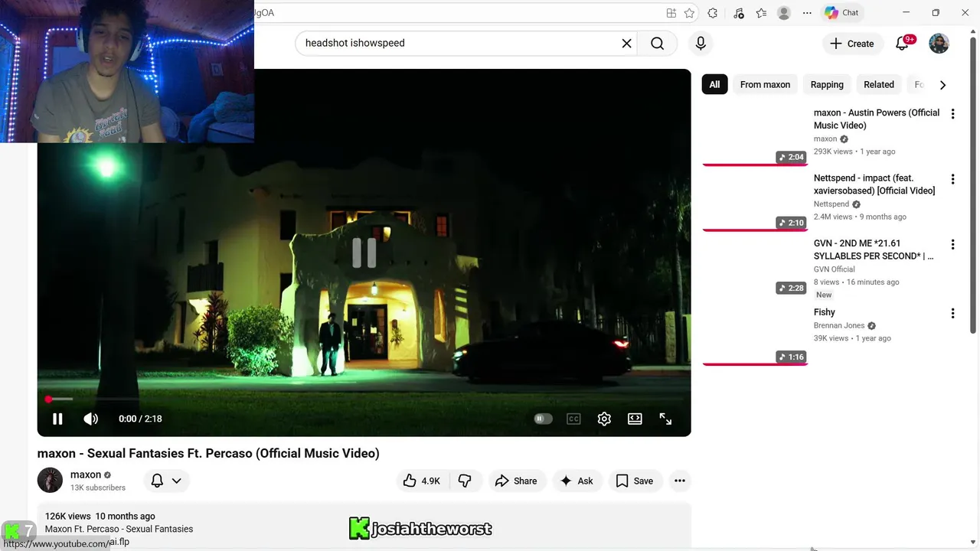This screenshot has width=980, height=551.
Task: Expand notification bell dropdown for maxon
Action: tap(166, 481)
